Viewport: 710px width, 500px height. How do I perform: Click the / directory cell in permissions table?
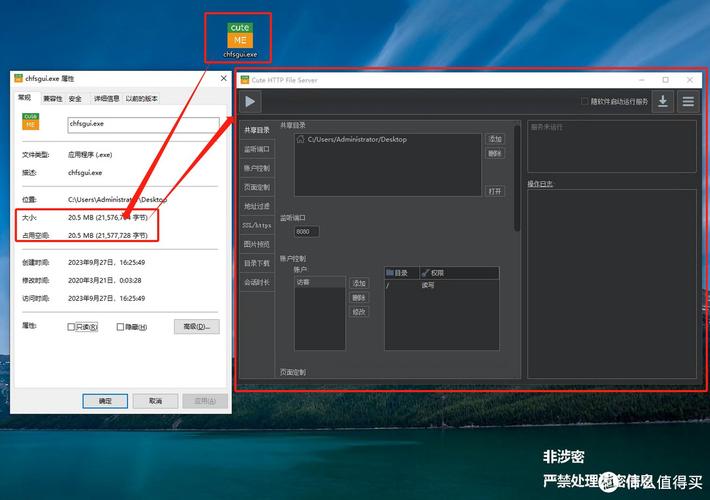(x=388, y=285)
